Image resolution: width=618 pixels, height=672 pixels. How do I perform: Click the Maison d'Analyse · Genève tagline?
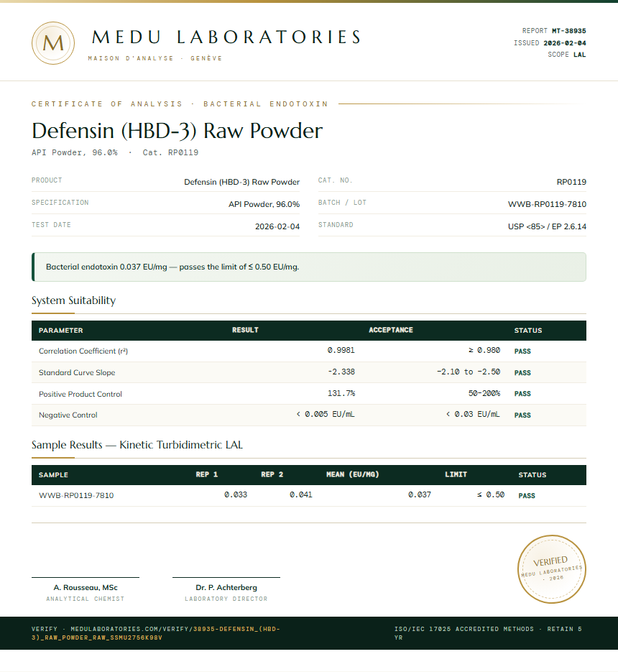pyautogui.click(x=155, y=58)
